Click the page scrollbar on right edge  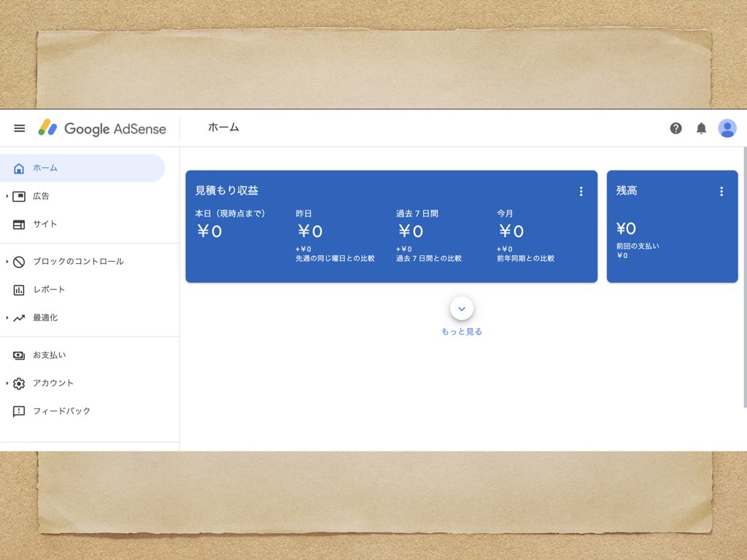(745, 277)
